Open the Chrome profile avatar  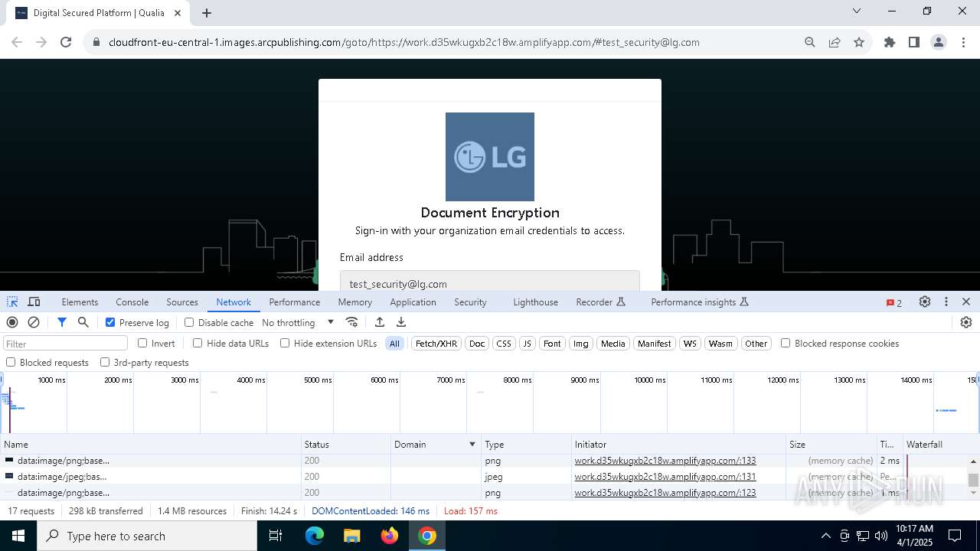coord(939,43)
